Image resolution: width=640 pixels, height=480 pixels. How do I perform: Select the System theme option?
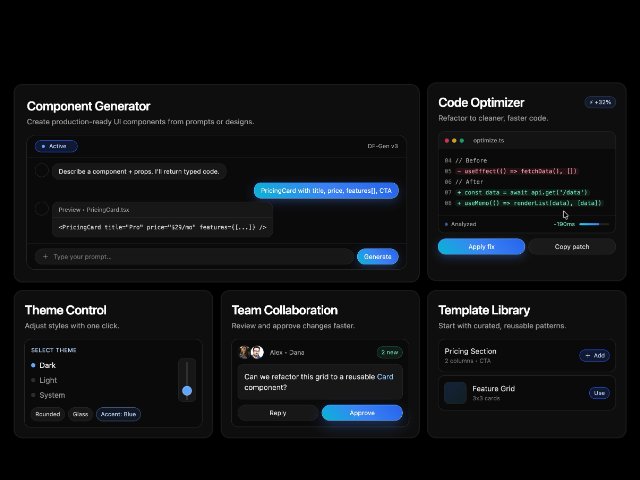click(x=48, y=395)
